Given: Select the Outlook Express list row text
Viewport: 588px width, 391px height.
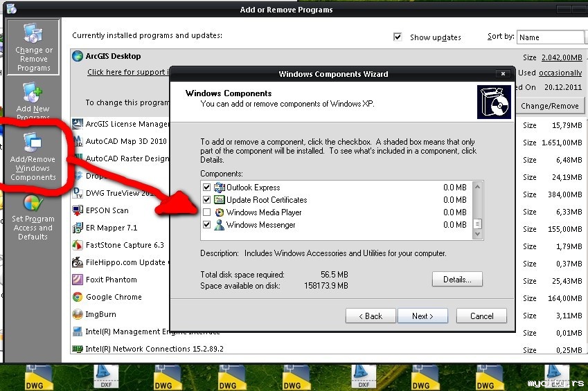Looking at the screenshot, I should 253,187.
